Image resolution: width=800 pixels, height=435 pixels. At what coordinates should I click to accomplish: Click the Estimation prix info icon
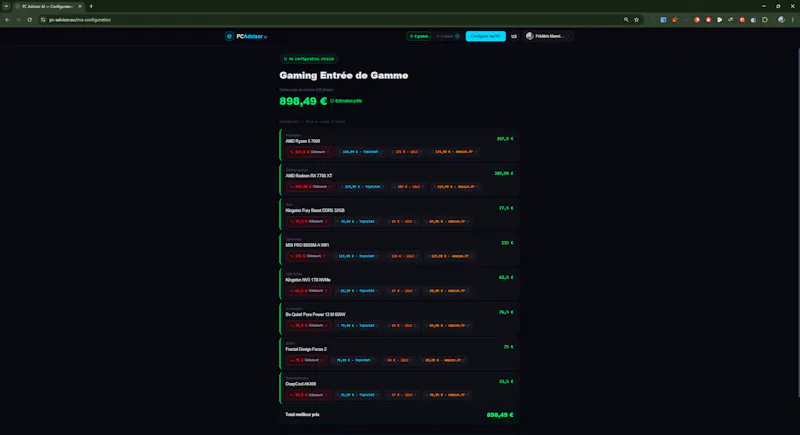point(332,101)
